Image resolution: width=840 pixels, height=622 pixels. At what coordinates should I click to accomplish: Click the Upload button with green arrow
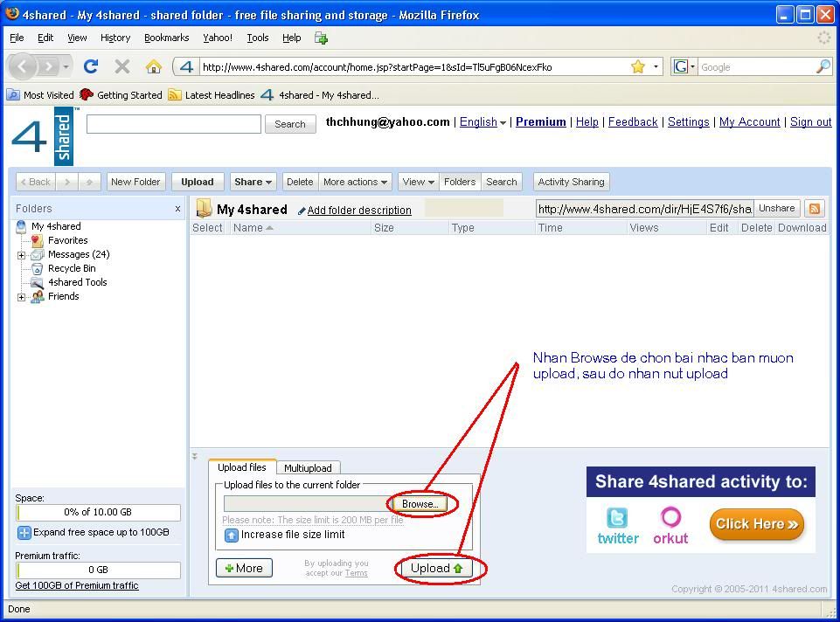436,568
